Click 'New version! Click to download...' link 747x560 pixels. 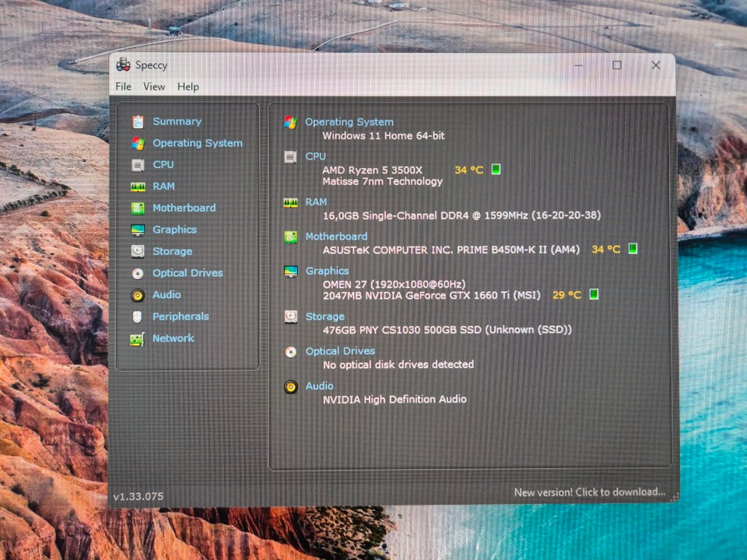tap(589, 492)
